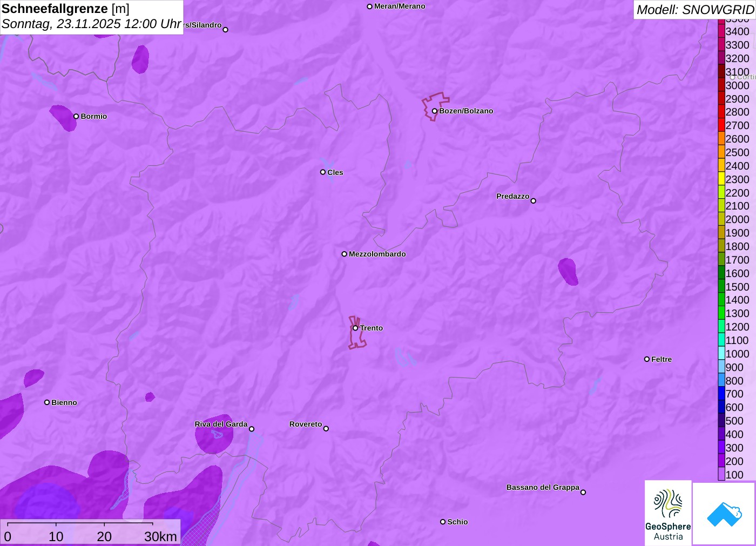Click the 'Bormio' map label
Image resolution: width=756 pixels, height=546 pixels.
coord(94,116)
